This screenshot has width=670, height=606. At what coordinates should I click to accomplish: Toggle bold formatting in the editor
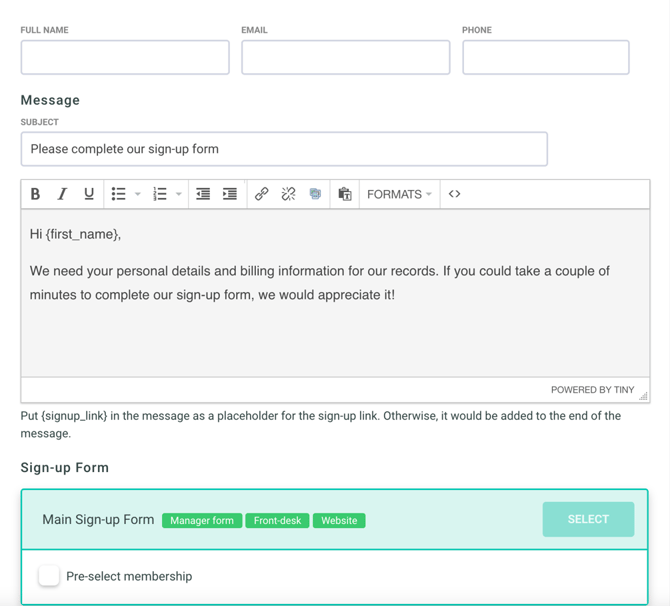[35, 194]
